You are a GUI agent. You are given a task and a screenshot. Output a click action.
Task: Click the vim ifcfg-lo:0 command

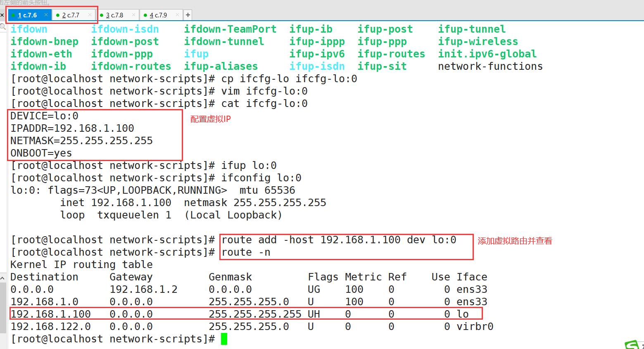point(264,91)
